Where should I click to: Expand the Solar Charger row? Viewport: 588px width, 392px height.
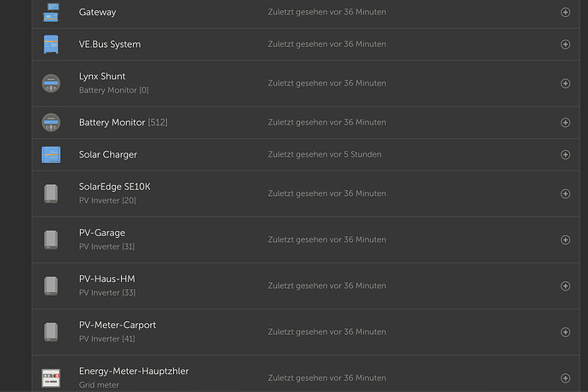click(566, 154)
